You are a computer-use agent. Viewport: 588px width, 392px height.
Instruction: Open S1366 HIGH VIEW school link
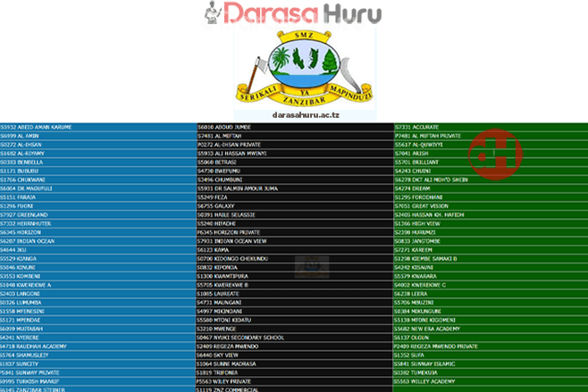pyautogui.click(x=417, y=224)
